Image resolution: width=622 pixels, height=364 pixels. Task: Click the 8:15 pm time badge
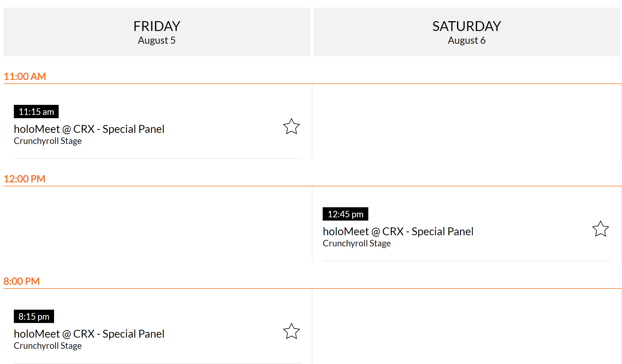pyautogui.click(x=34, y=316)
